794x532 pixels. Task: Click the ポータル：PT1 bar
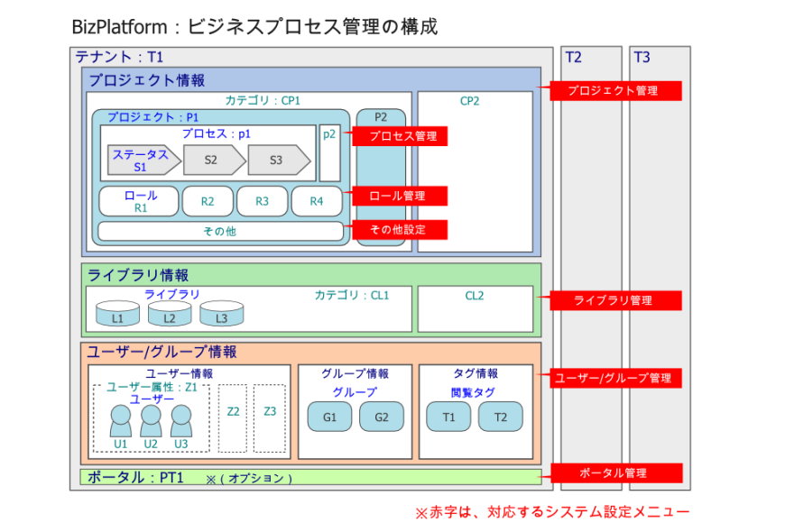pyautogui.click(x=310, y=477)
